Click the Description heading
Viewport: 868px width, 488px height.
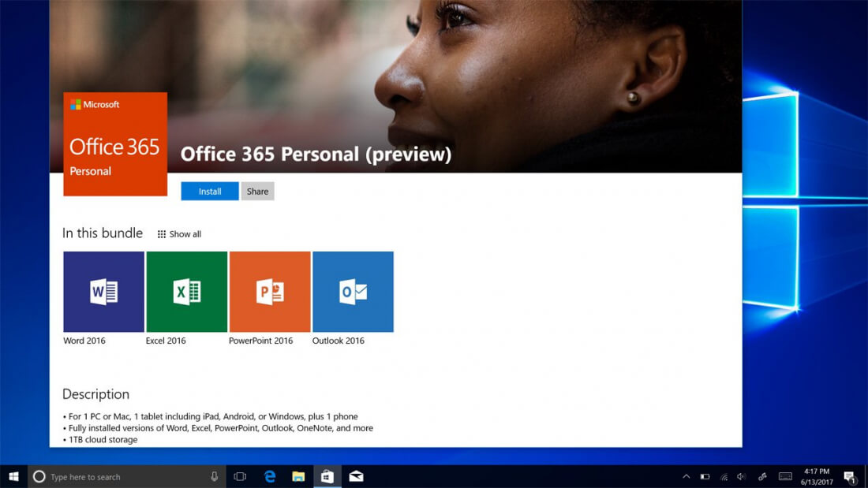(x=95, y=394)
